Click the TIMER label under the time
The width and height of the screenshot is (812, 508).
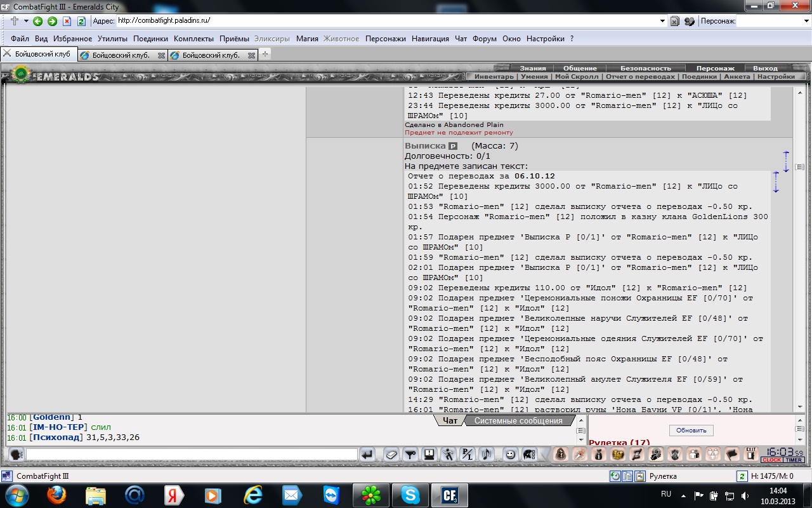[x=794, y=460]
